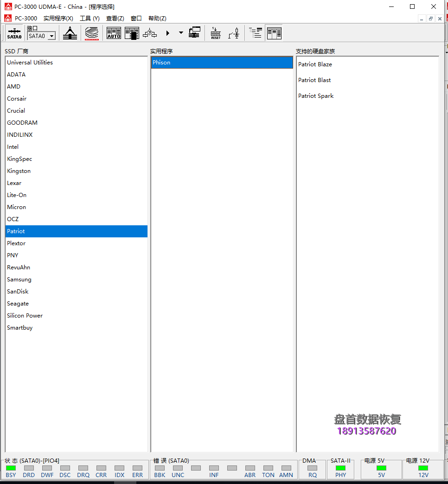Restore the inner child window
Screen dimensions: 448x484
point(431,19)
